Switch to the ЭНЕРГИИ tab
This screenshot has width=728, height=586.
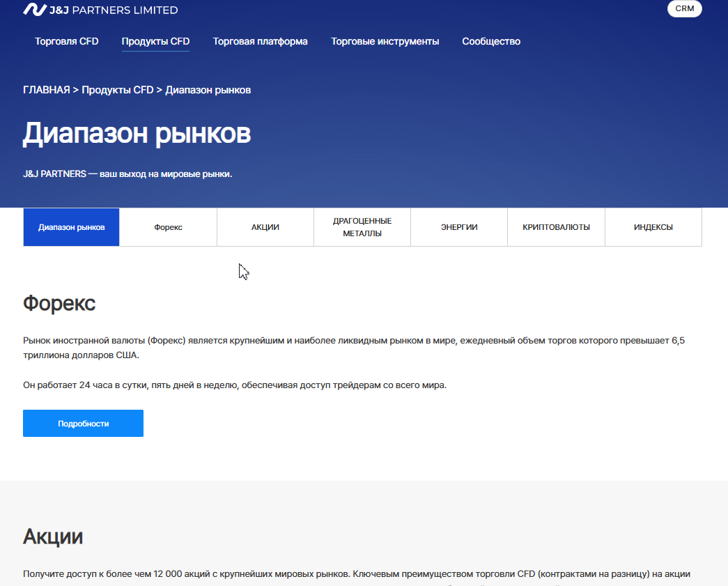pos(458,227)
